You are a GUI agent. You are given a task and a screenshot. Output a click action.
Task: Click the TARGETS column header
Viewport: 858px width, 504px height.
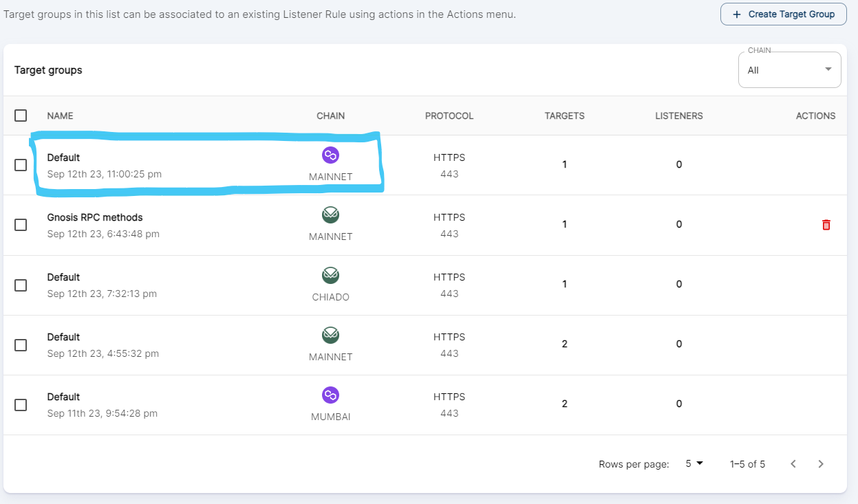pos(565,116)
